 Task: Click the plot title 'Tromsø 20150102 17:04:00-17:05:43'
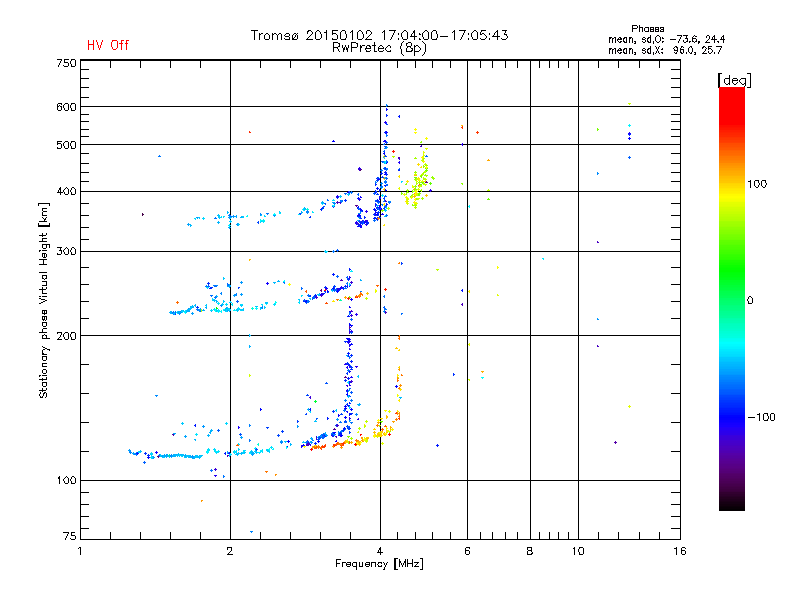pyautogui.click(x=379, y=35)
